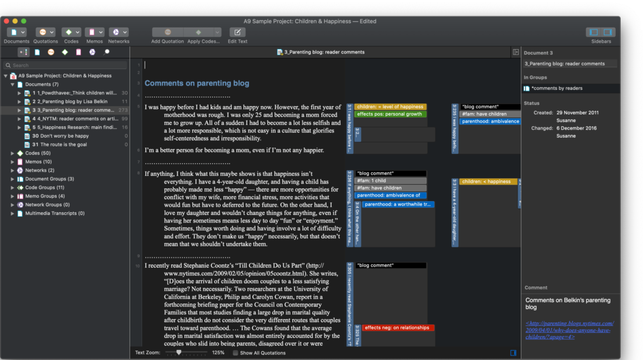Select the quotations filter icon in navigator bar

pyautogui.click(x=50, y=52)
